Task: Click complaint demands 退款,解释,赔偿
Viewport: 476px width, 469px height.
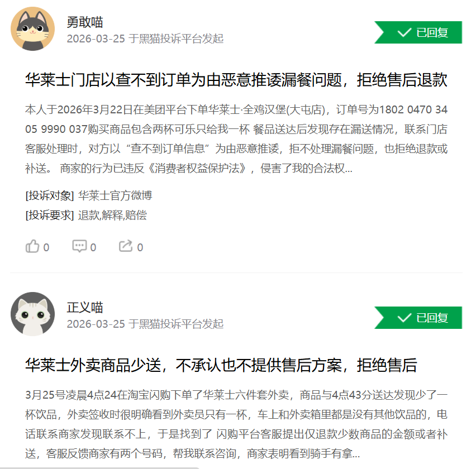Action: (112, 215)
